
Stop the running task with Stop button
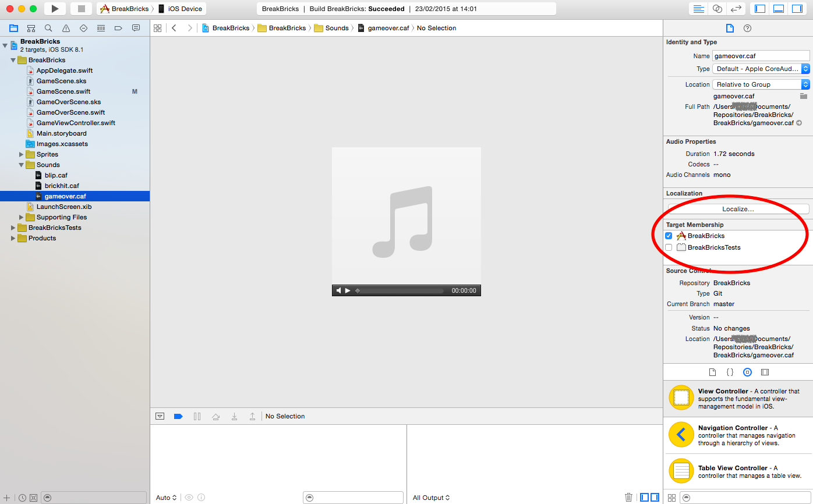click(81, 9)
